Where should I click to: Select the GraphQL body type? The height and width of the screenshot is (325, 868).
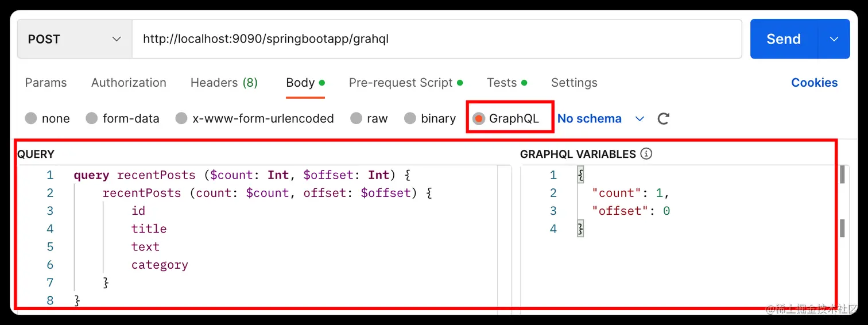coord(479,119)
